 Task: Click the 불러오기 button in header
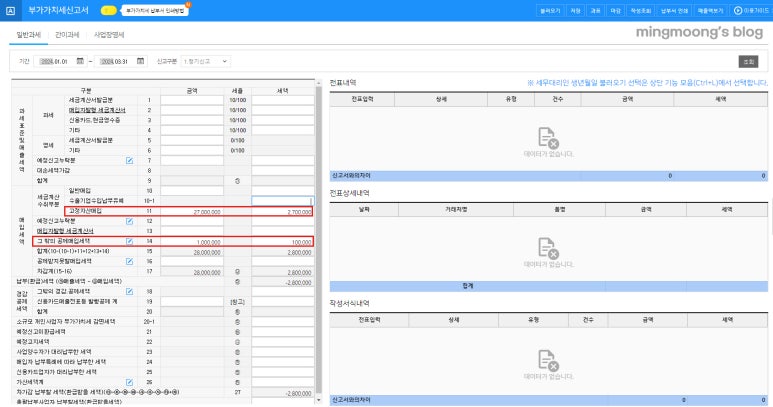click(x=550, y=10)
